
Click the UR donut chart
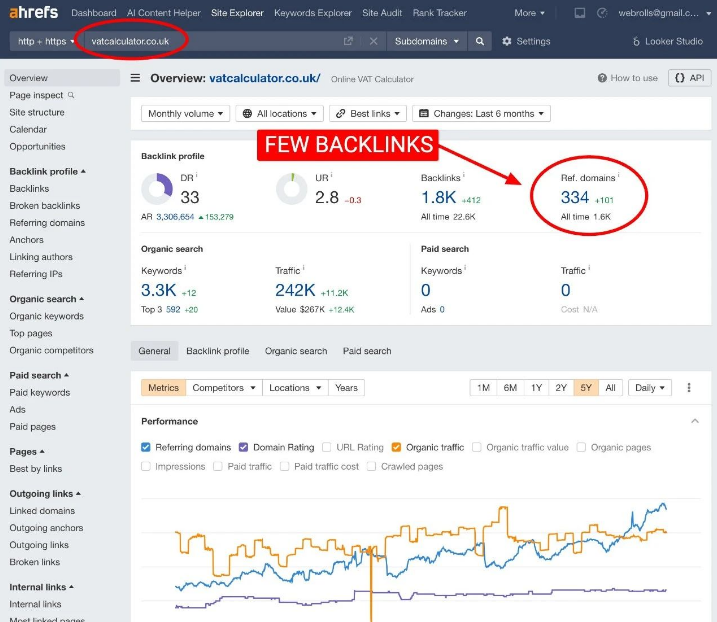click(x=292, y=189)
